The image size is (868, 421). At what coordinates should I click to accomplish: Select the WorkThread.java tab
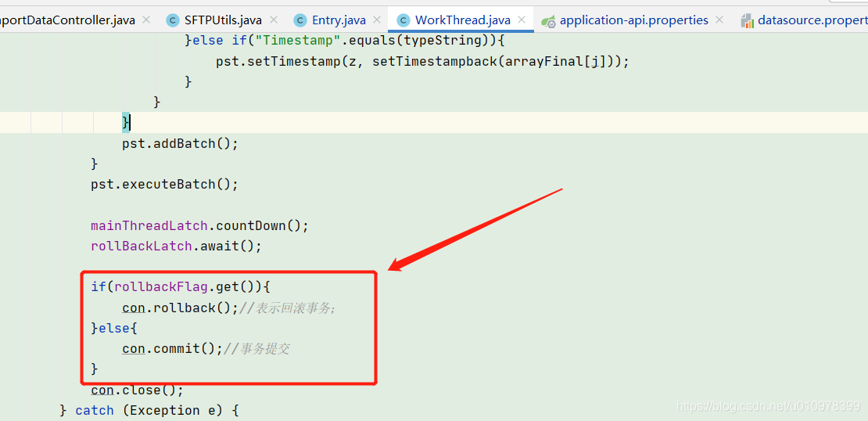pos(463,20)
